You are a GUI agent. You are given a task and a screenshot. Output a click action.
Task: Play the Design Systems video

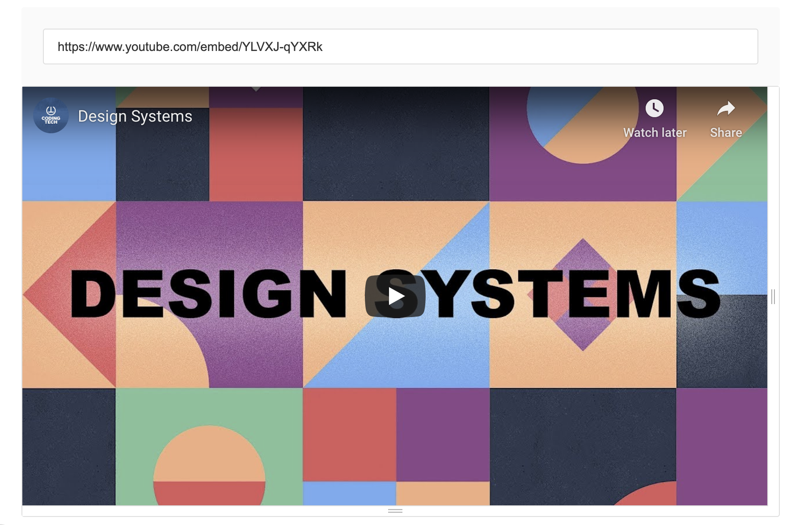(x=395, y=296)
